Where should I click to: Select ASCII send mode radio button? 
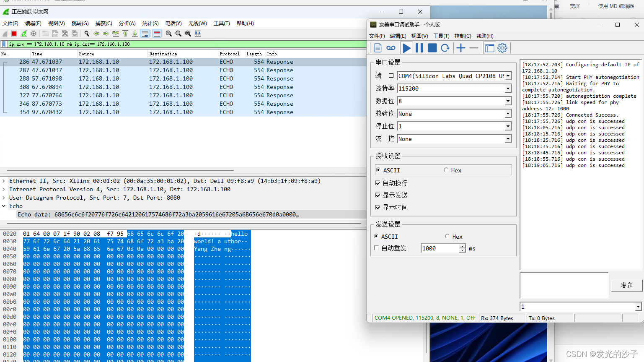click(x=376, y=236)
